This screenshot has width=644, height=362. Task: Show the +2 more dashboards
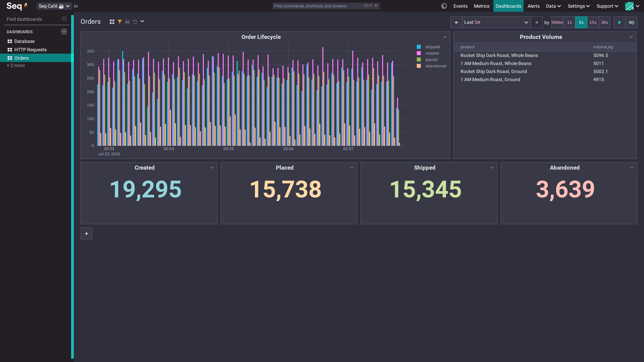[16, 66]
